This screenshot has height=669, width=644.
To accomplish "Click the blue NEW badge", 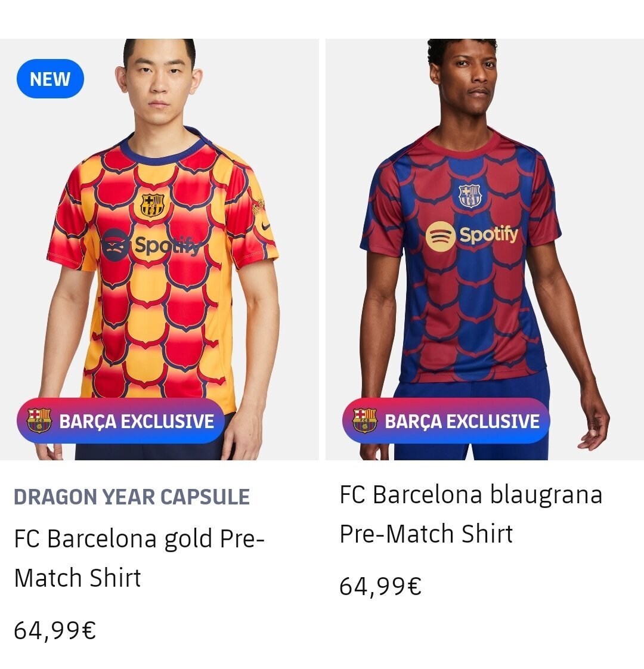I will pos(50,79).
